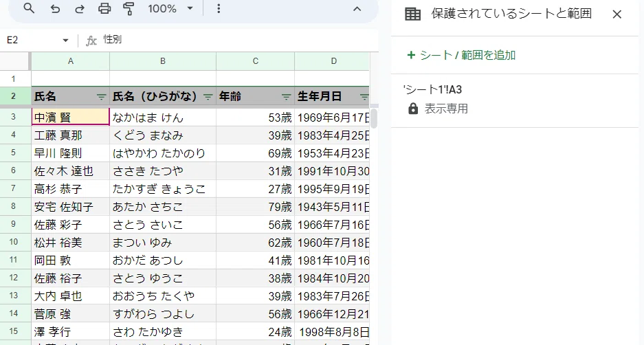Select cell 1983年4月25日

click(x=332, y=135)
